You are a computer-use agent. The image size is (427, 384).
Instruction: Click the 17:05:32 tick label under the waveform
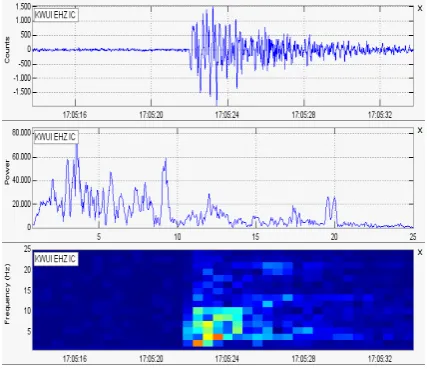point(380,115)
